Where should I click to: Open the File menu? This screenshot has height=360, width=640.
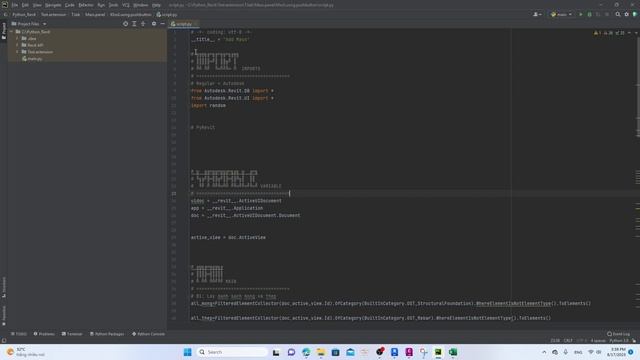tap(15, 5)
